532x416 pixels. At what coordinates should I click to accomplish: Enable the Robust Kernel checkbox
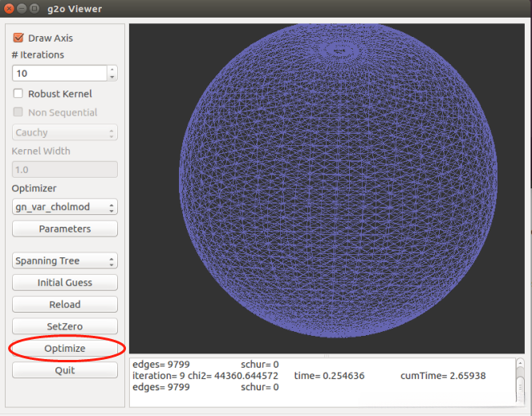pos(18,93)
